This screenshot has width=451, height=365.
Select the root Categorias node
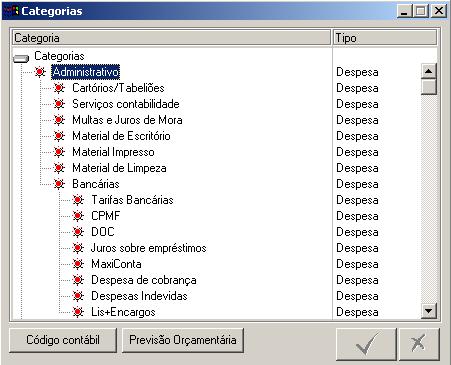pyautogui.click(x=59, y=56)
